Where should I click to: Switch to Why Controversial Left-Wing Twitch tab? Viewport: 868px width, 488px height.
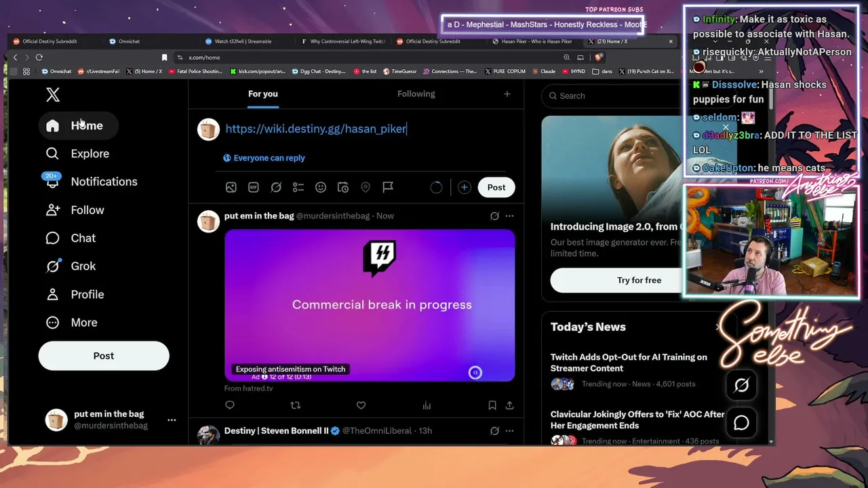click(x=343, y=41)
